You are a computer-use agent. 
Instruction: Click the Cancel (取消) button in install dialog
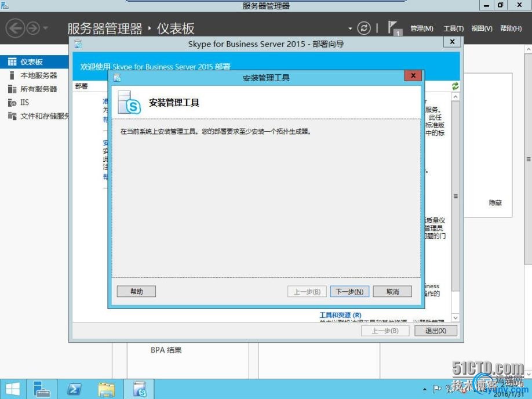(392, 291)
